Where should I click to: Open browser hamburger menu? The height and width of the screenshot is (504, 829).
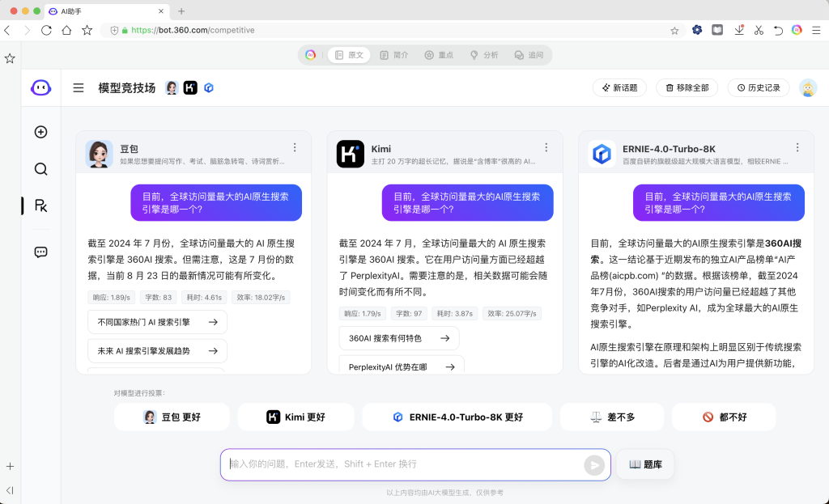tap(816, 30)
